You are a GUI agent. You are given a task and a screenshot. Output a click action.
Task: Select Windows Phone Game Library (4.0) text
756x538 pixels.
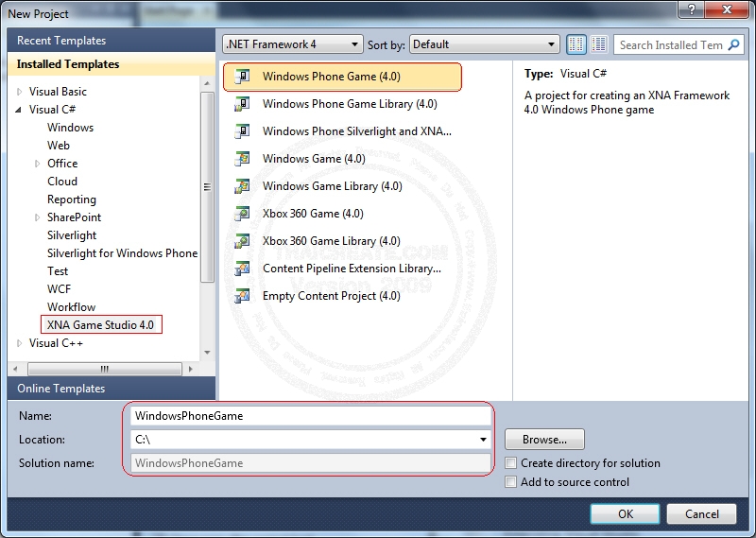click(350, 104)
